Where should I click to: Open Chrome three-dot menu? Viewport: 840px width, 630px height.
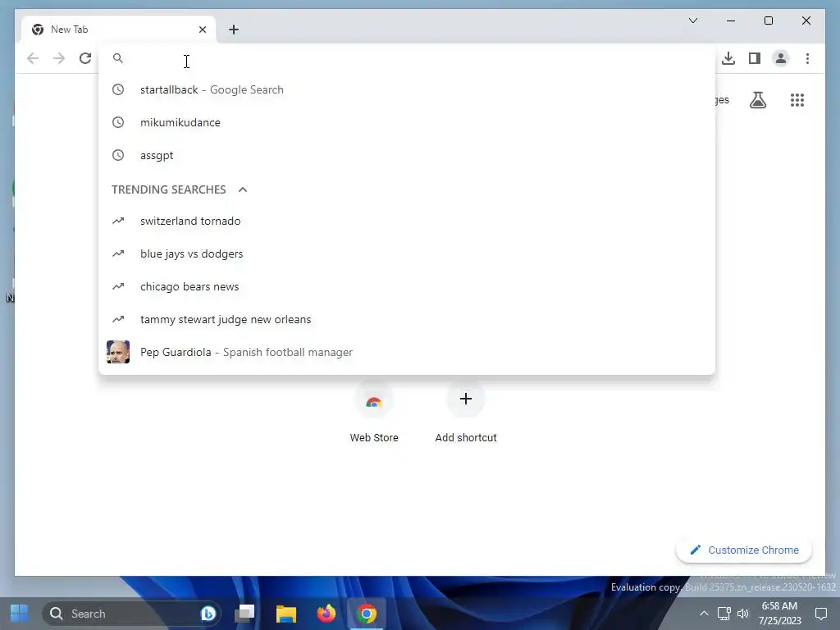pos(807,58)
